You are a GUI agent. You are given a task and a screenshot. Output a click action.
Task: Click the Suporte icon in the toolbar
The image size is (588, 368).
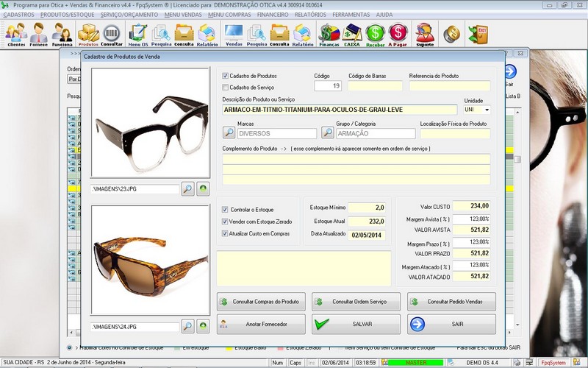pyautogui.click(x=425, y=34)
